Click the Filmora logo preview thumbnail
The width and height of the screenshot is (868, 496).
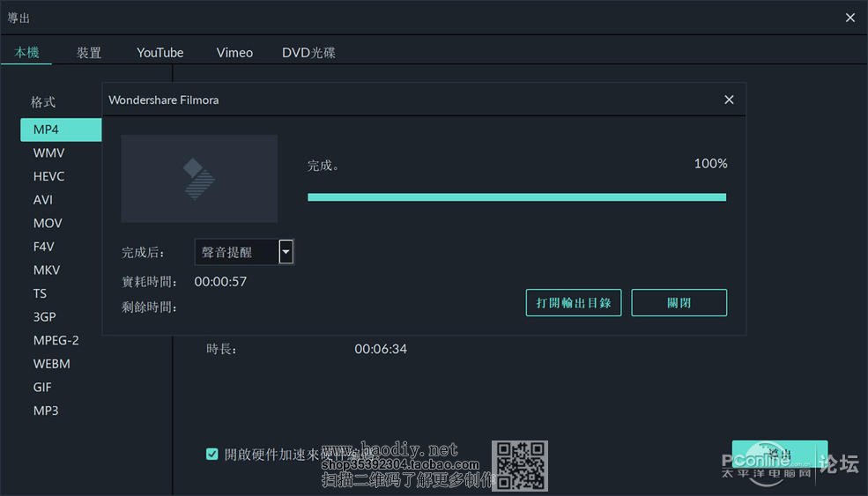199,179
